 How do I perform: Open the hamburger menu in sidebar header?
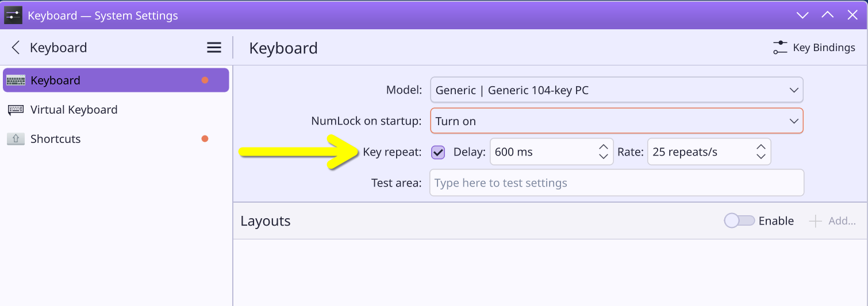coord(214,48)
